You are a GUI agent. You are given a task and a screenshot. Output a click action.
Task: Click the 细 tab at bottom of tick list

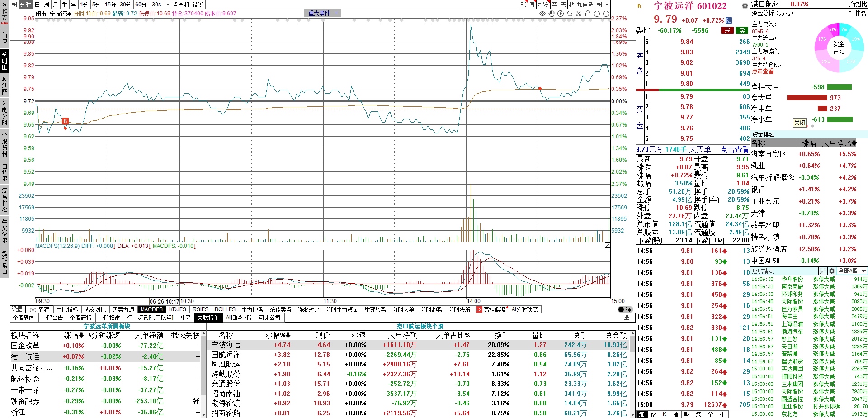pos(642,414)
